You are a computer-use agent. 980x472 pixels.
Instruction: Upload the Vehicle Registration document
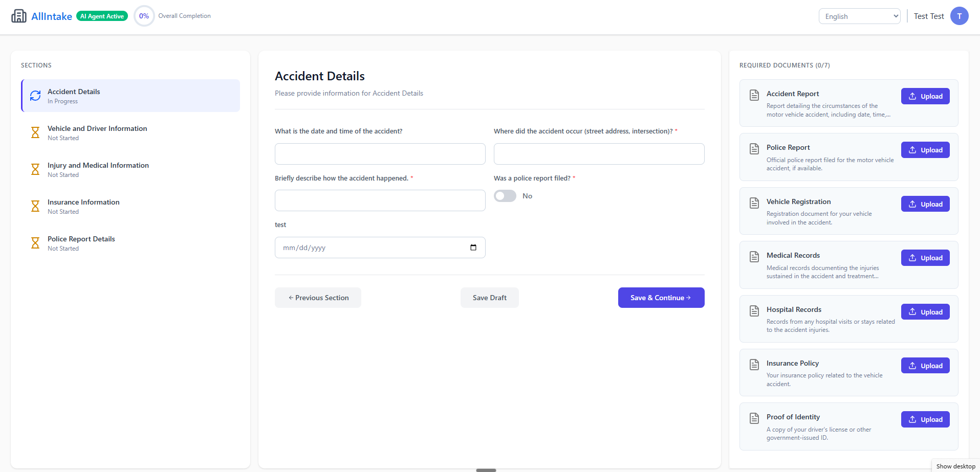pos(925,204)
